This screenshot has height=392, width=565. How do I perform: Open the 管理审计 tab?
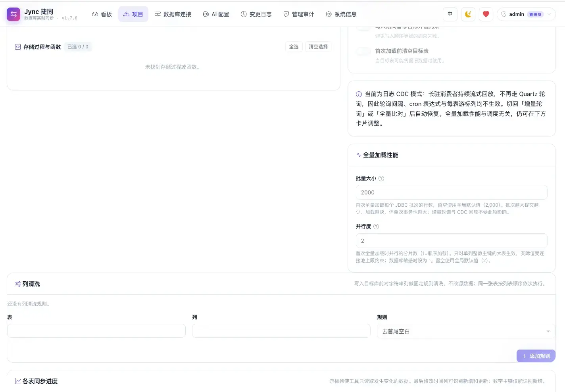pos(299,14)
